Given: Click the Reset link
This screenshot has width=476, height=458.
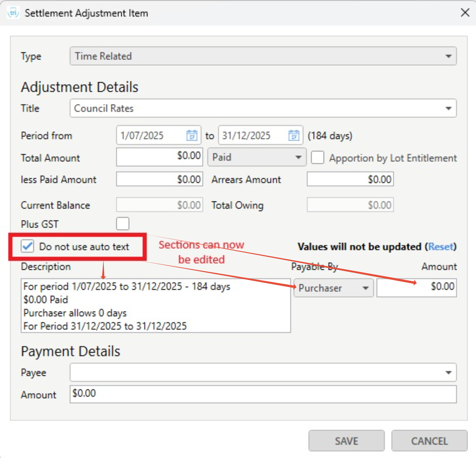Looking at the screenshot, I should coord(440,246).
